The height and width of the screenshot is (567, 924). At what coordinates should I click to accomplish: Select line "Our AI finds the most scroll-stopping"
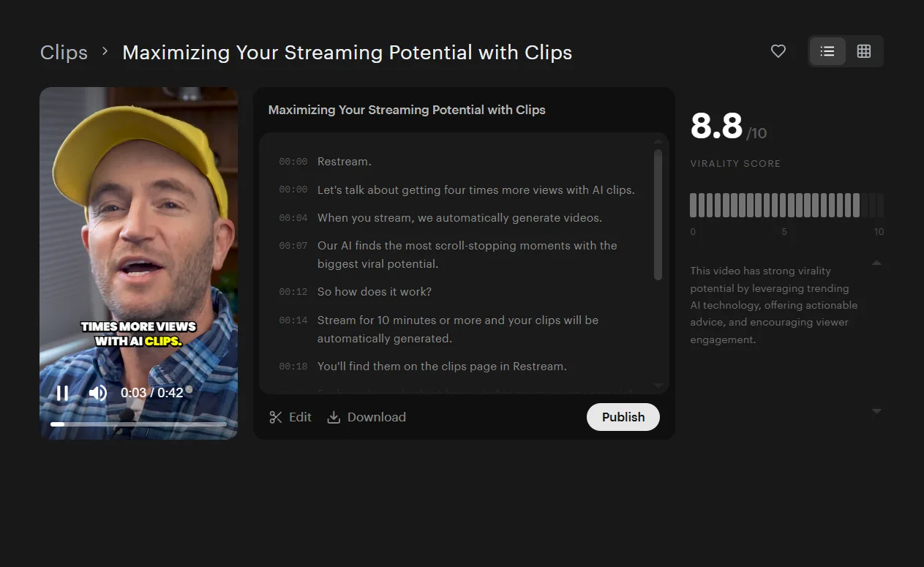[x=467, y=255]
